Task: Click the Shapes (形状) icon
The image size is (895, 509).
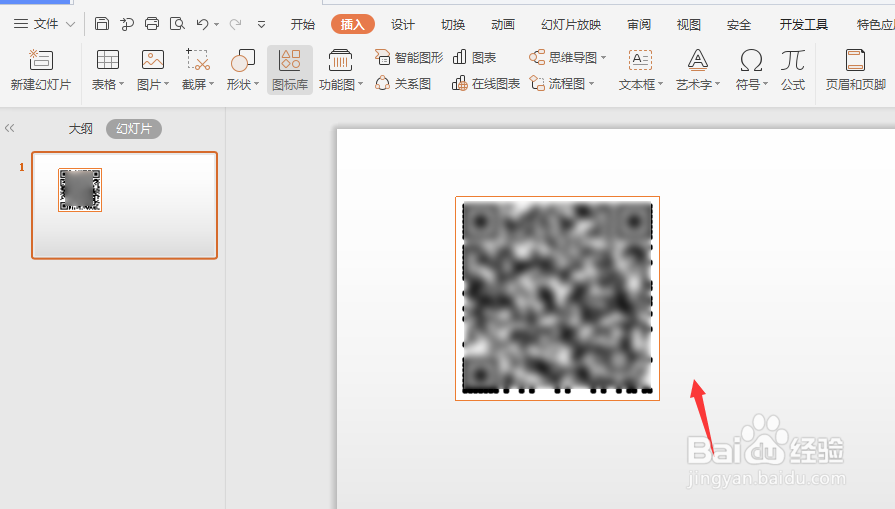Action: pyautogui.click(x=243, y=60)
